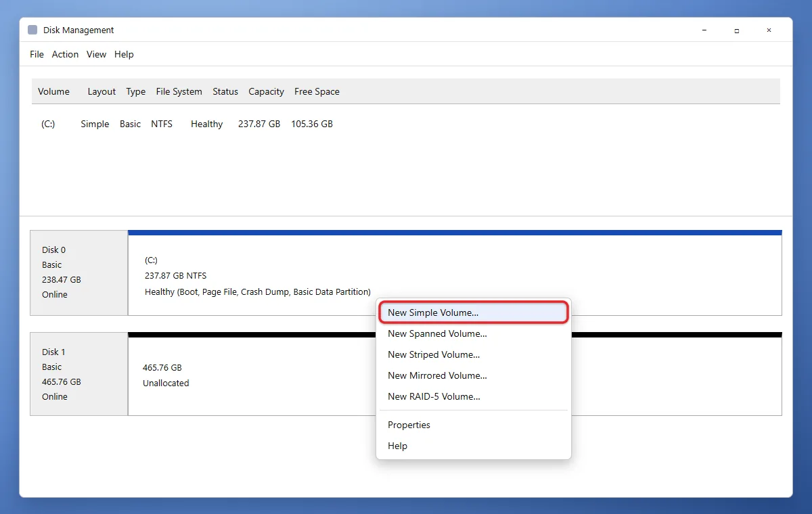Click the NTFS file system cell
The height and width of the screenshot is (514, 812).
pyautogui.click(x=162, y=124)
